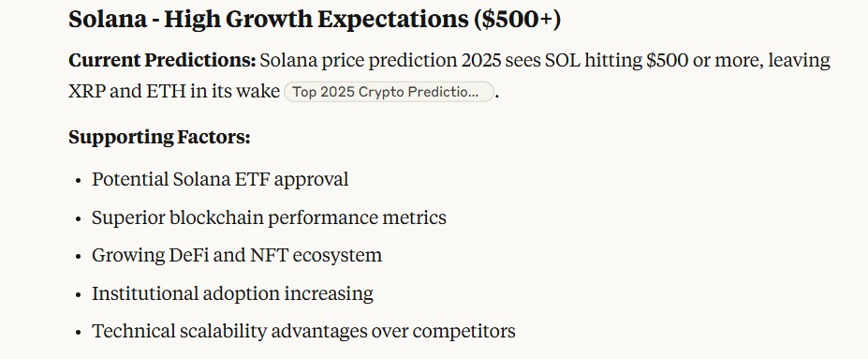Click the word SOL in the prediction sentence
Screen dimensions: 868x359
(561, 60)
